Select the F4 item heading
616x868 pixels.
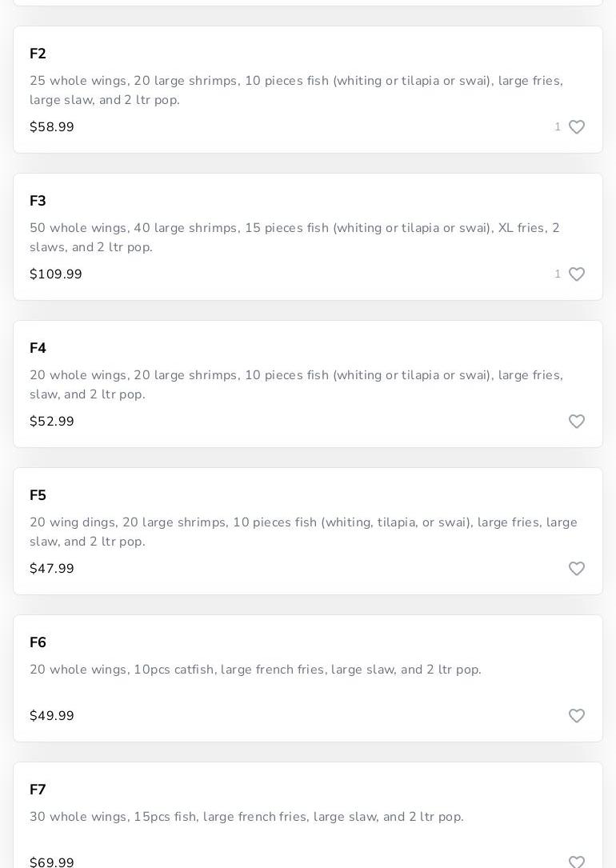[38, 348]
